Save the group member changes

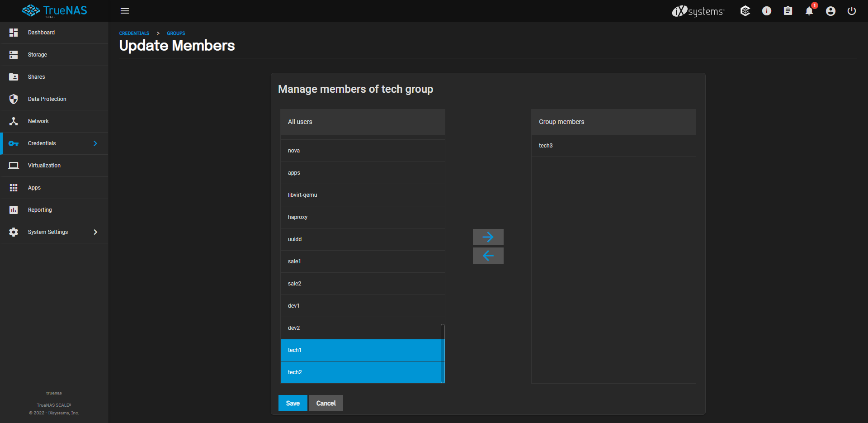tap(292, 403)
